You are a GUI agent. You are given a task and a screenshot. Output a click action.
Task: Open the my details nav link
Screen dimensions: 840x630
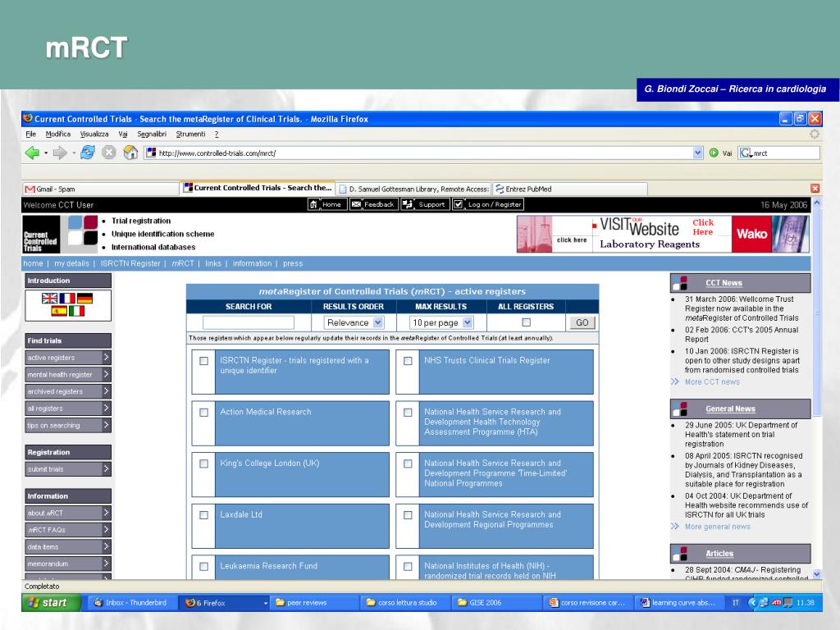72,263
